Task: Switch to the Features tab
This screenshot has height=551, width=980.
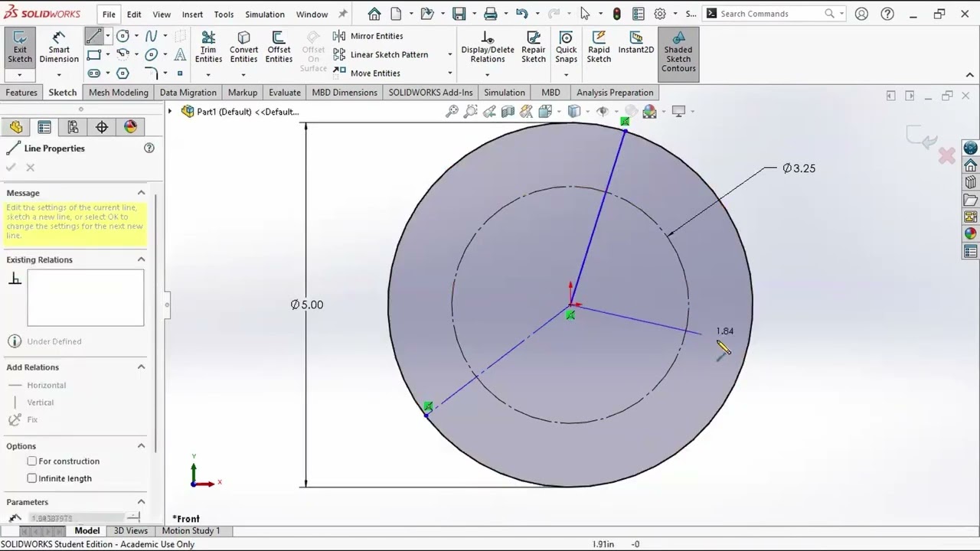Action: pyautogui.click(x=21, y=93)
